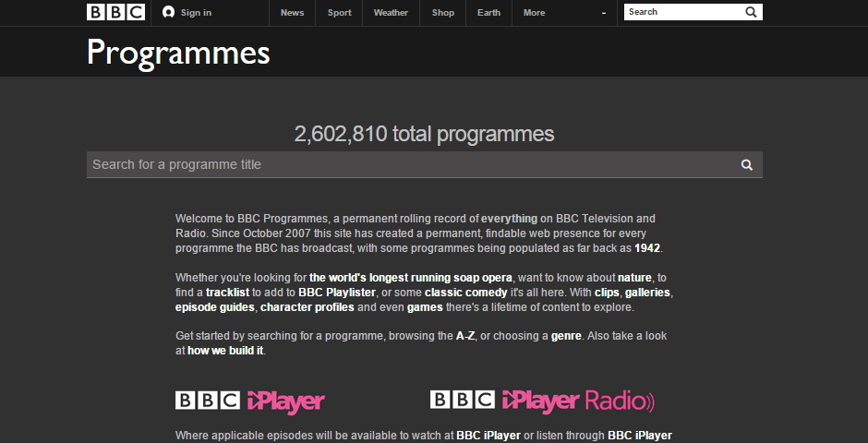Follow the '1942' link
Image resolution: width=868 pixels, height=443 pixels.
coord(647,248)
